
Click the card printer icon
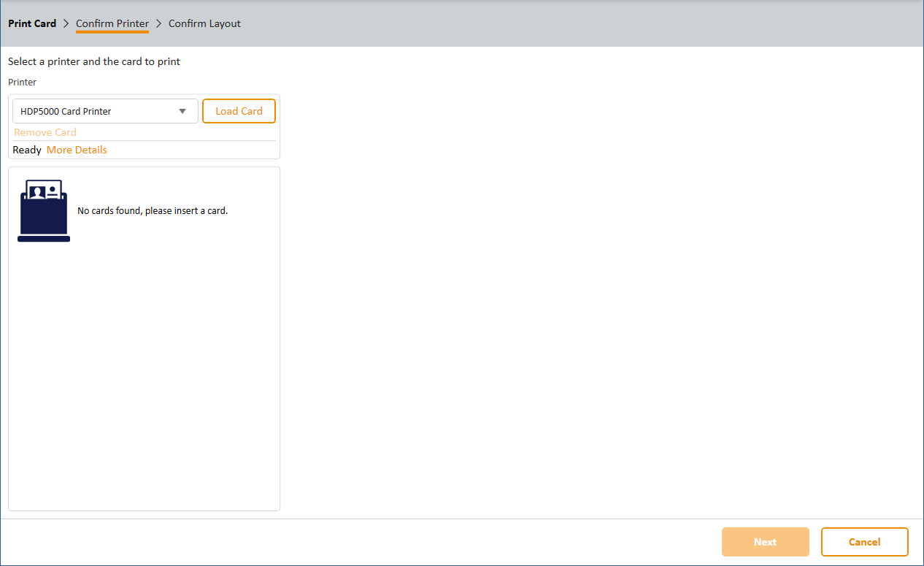click(x=44, y=211)
